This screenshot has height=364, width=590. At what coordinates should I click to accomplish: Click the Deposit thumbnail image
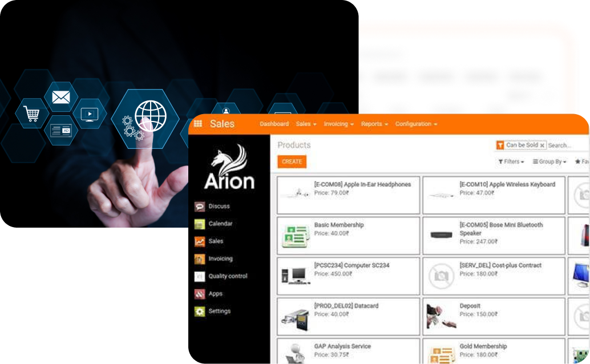pyautogui.click(x=441, y=316)
